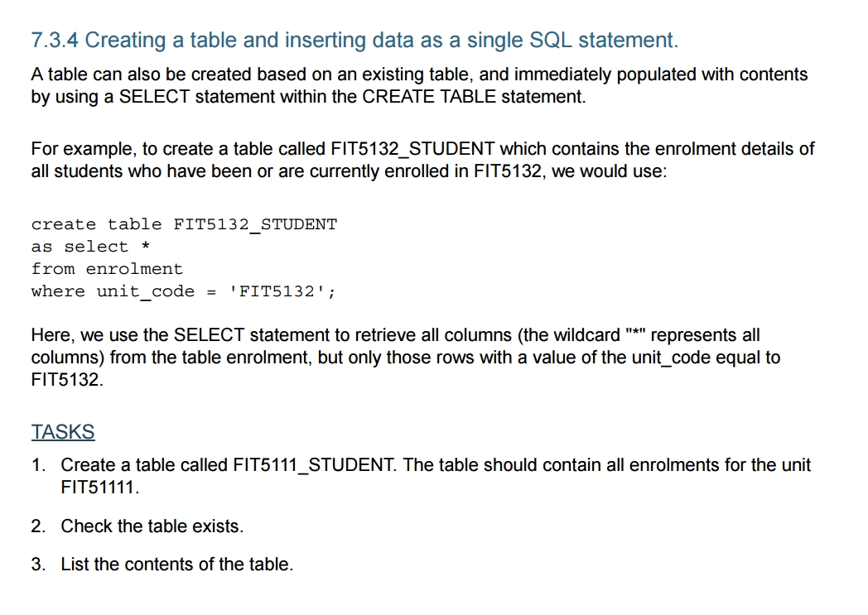
Task: Click task 3 'List the contents'
Action: click(162, 565)
